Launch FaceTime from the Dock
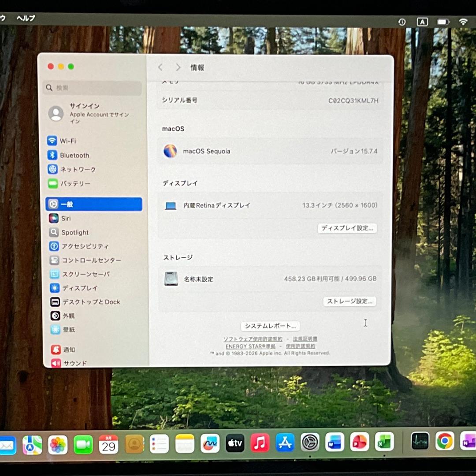The width and height of the screenshot is (476, 476). click(83, 443)
